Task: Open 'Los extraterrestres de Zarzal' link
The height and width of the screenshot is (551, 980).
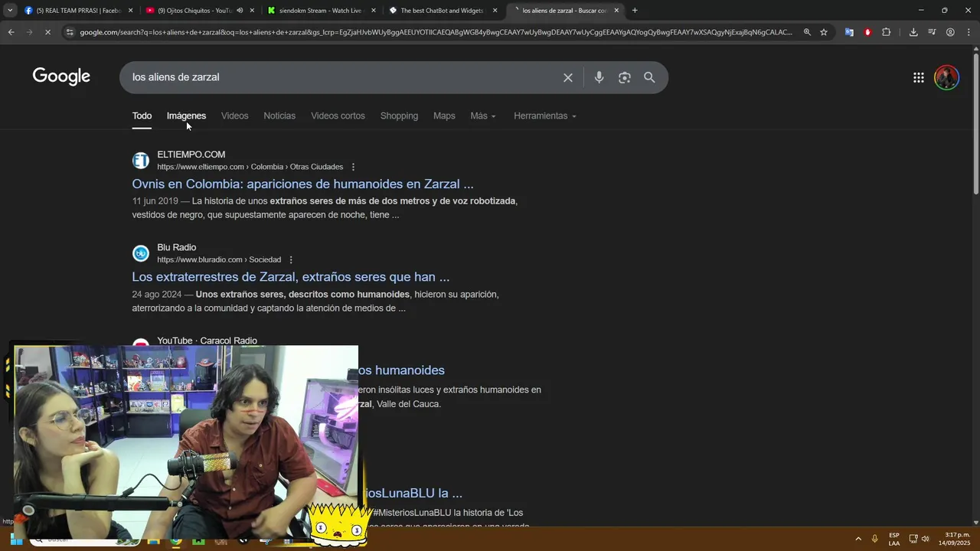Action: point(291,277)
